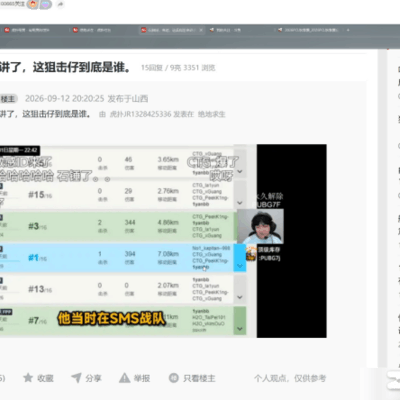400x400 pixels.
Task: Click the 举报 report button
Action: (135, 378)
